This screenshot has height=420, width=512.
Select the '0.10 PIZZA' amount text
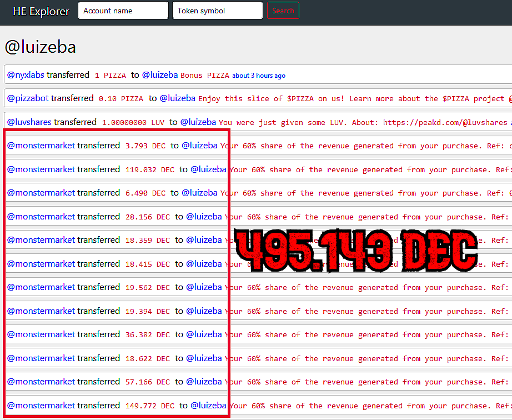(x=121, y=99)
